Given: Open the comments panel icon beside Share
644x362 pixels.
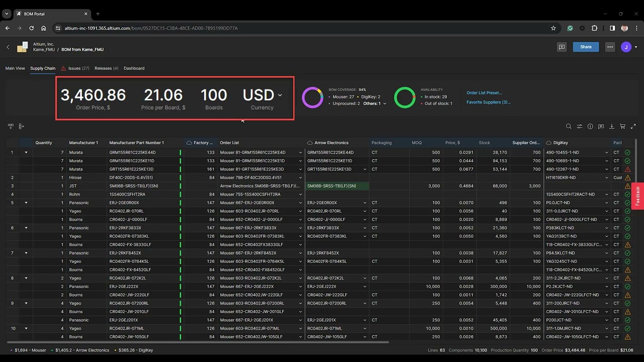Looking at the screenshot, I should click(x=561, y=47).
